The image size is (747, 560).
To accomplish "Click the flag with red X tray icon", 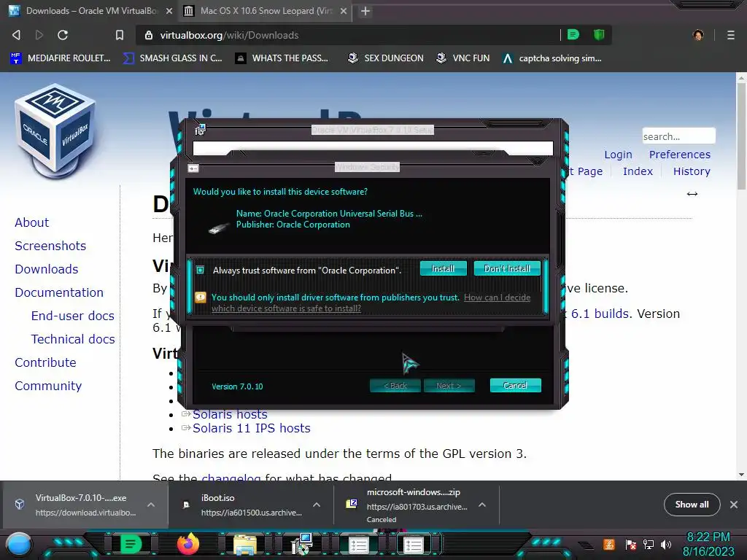I will pos(630,545).
